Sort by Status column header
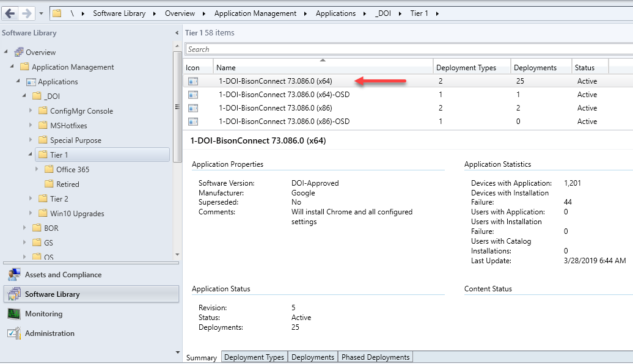The width and height of the screenshot is (633, 364). [590, 67]
